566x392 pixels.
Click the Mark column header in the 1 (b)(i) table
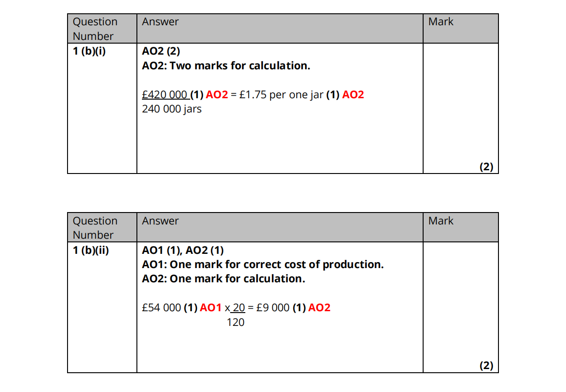(x=441, y=22)
